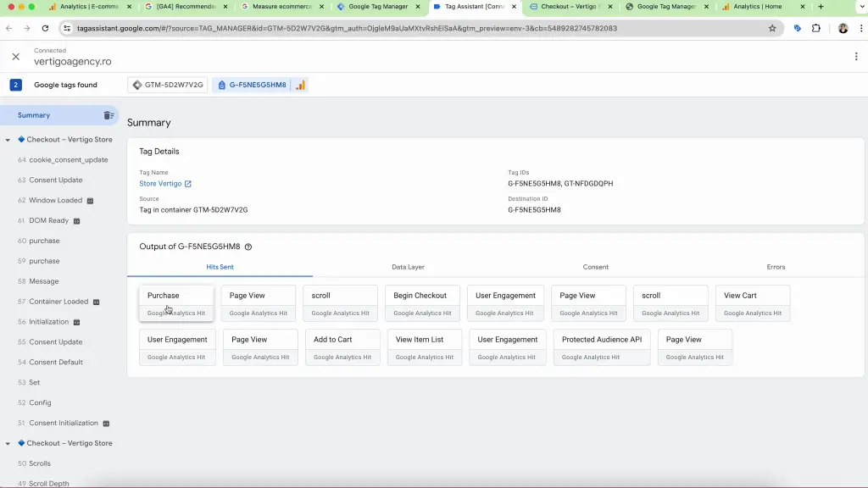Click the clear events trash icon beside Summary
Screen dimensions: 868x488
pos(108,115)
